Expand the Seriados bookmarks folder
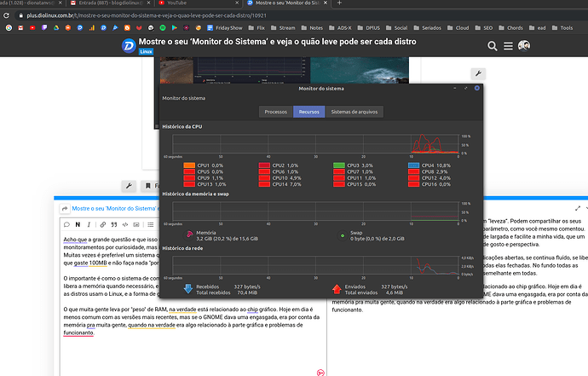Screen dimensions: 588x376 tap(428, 28)
